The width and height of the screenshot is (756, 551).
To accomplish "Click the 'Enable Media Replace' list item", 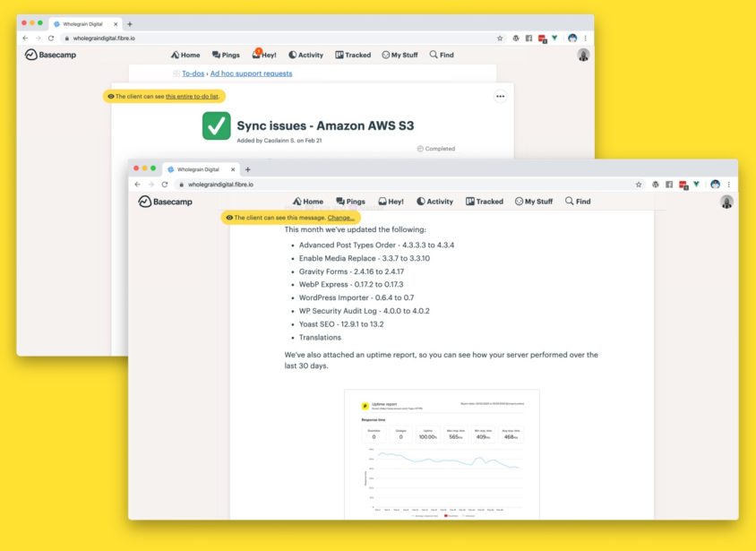I will click(365, 258).
